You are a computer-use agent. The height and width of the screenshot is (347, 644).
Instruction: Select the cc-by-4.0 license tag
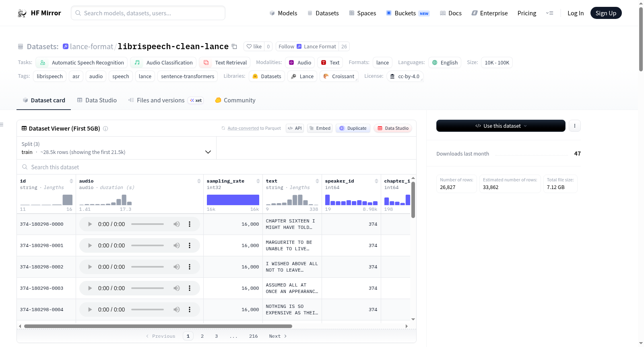(x=405, y=76)
